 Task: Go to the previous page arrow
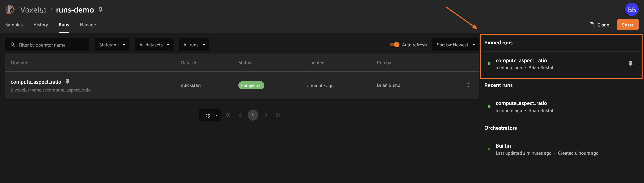pos(240,115)
